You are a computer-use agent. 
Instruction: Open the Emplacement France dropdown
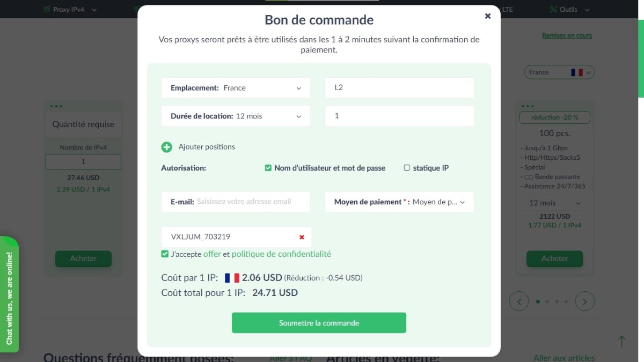[x=236, y=88]
